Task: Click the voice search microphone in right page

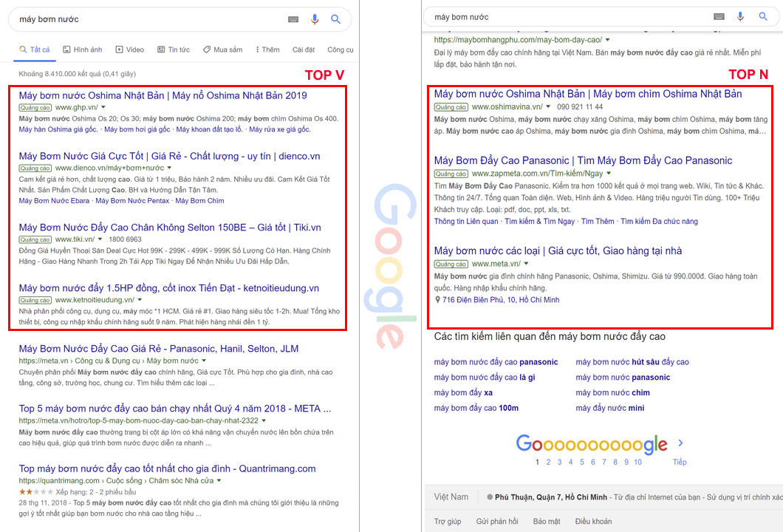Action: [740, 16]
